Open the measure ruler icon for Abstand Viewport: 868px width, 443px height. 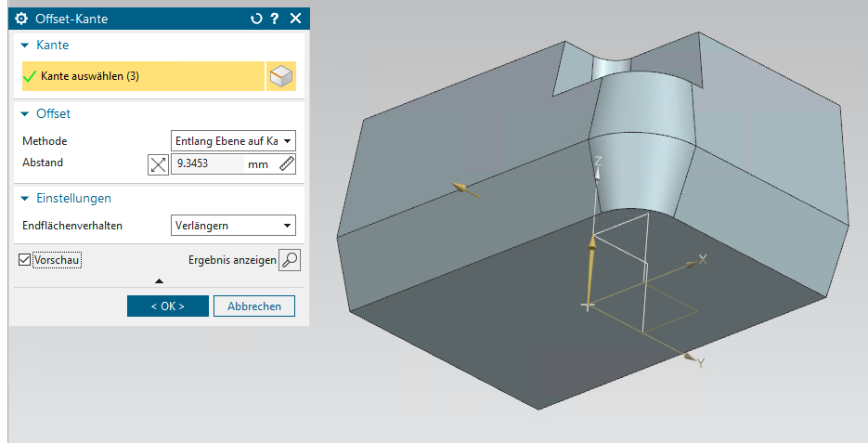click(x=286, y=163)
